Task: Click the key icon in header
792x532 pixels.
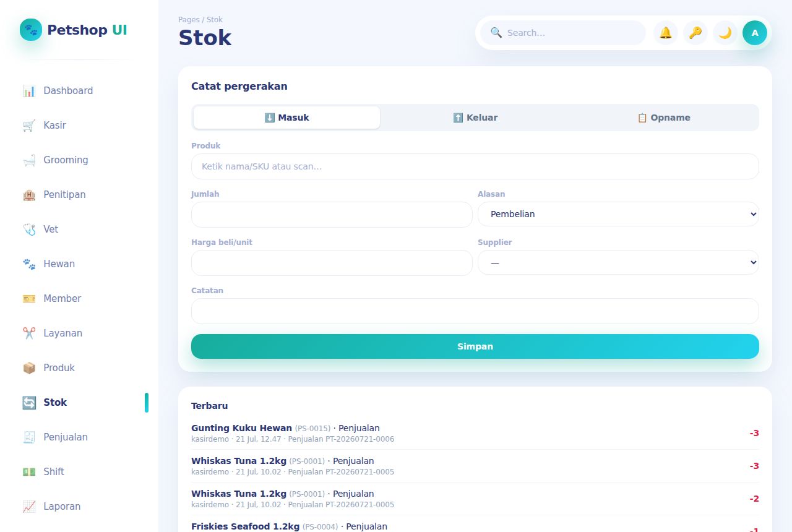Action: click(x=695, y=33)
